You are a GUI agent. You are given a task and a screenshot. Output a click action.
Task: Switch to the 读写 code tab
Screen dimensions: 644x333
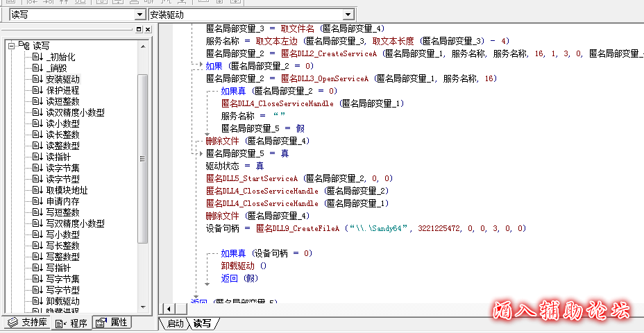(x=202, y=323)
